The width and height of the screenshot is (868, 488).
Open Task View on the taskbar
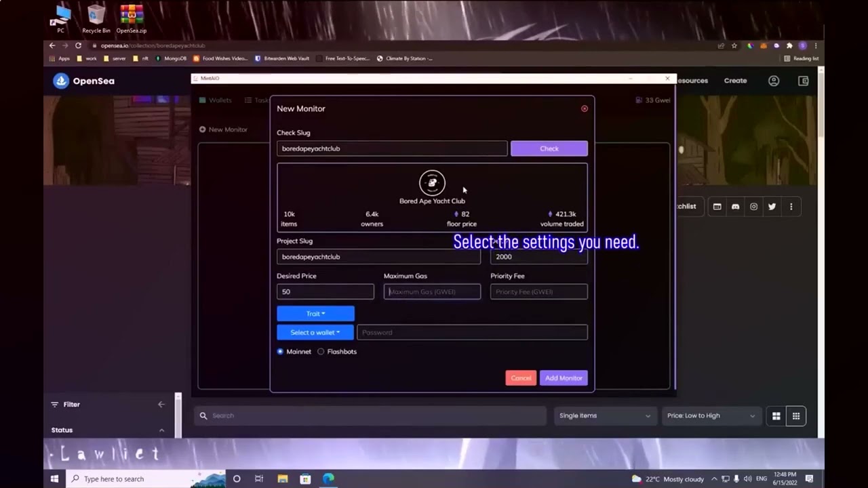pyautogui.click(x=259, y=479)
